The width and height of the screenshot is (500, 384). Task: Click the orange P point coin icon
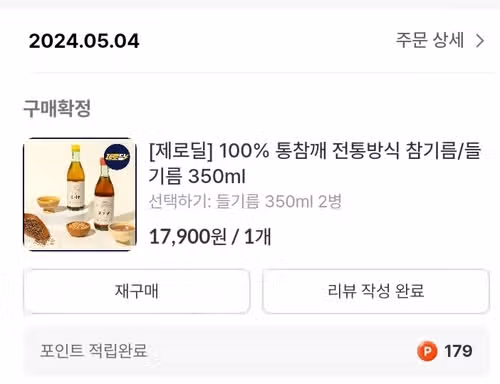click(x=427, y=351)
